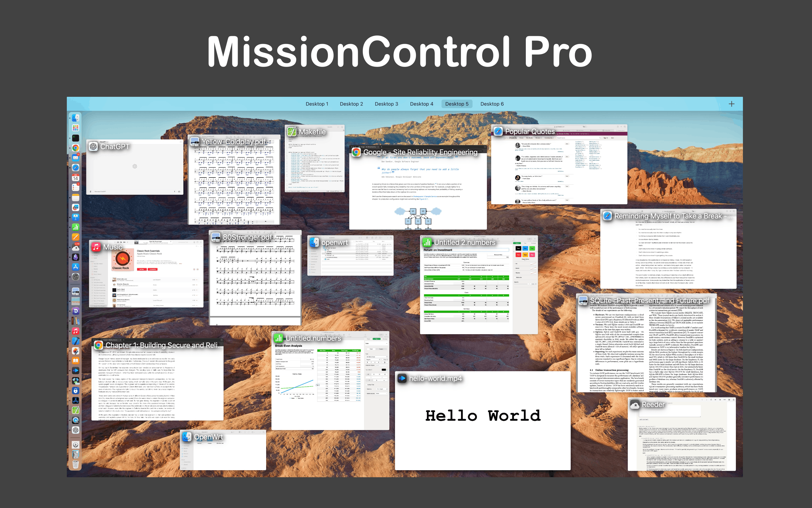This screenshot has height=508, width=812.
Task: Open Numbers app in the dock
Action: click(x=76, y=227)
